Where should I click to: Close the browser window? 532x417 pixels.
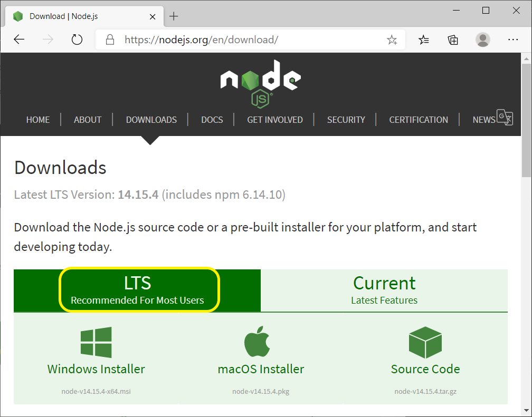[x=516, y=11]
